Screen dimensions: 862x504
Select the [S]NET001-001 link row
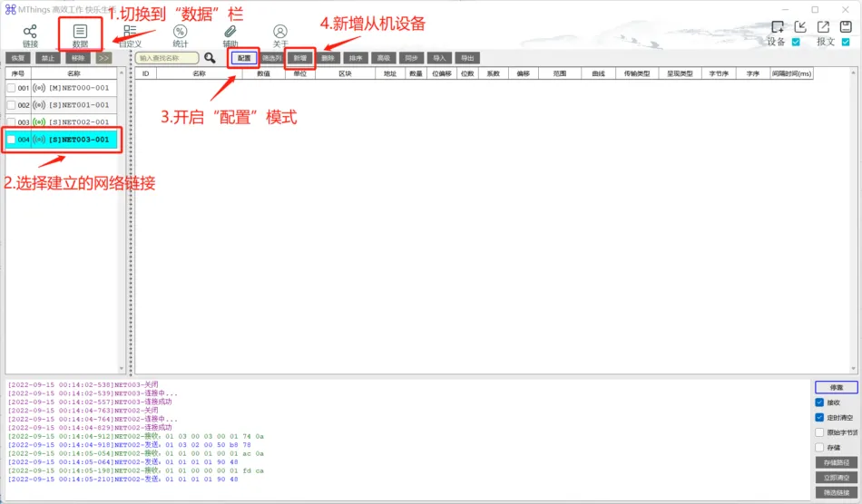[62, 105]
